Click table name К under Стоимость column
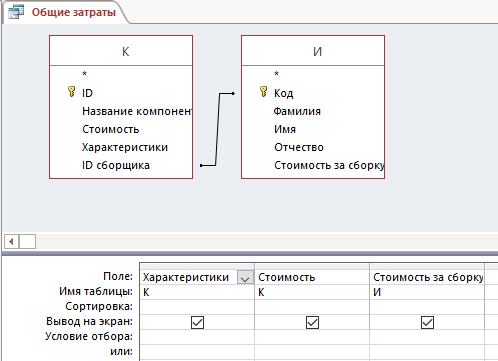Image resolution: width=498 pixels, height=361 pixels. click(x=312, y=292)
